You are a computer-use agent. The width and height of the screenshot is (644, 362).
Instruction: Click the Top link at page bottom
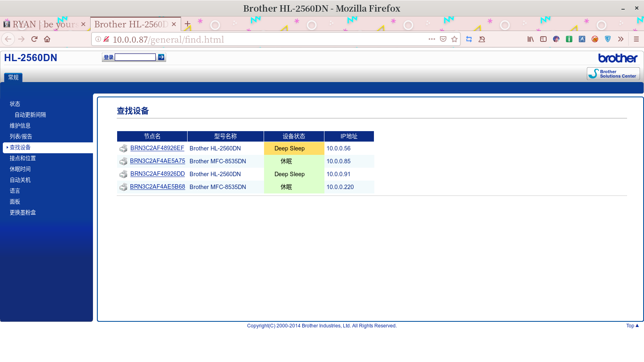(632, 326)
